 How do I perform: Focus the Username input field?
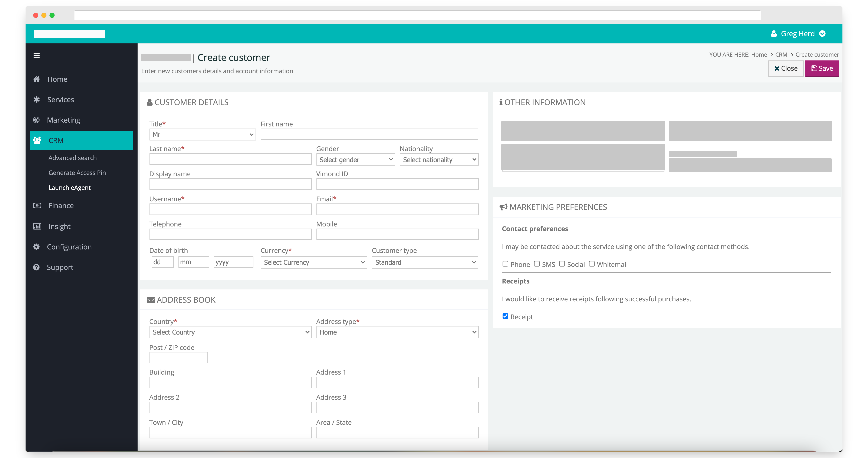coord(230,209)
